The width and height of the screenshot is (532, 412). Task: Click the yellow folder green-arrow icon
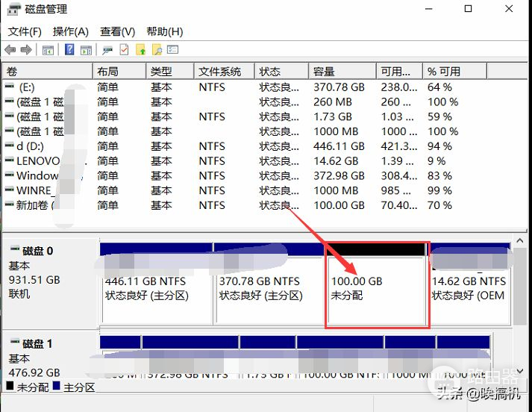click(x=140, y=50)
